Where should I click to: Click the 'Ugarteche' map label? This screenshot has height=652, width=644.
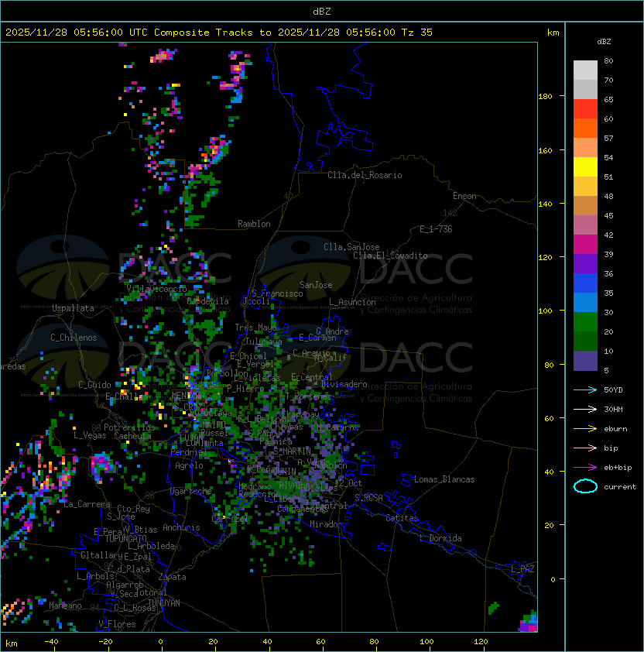191,491
